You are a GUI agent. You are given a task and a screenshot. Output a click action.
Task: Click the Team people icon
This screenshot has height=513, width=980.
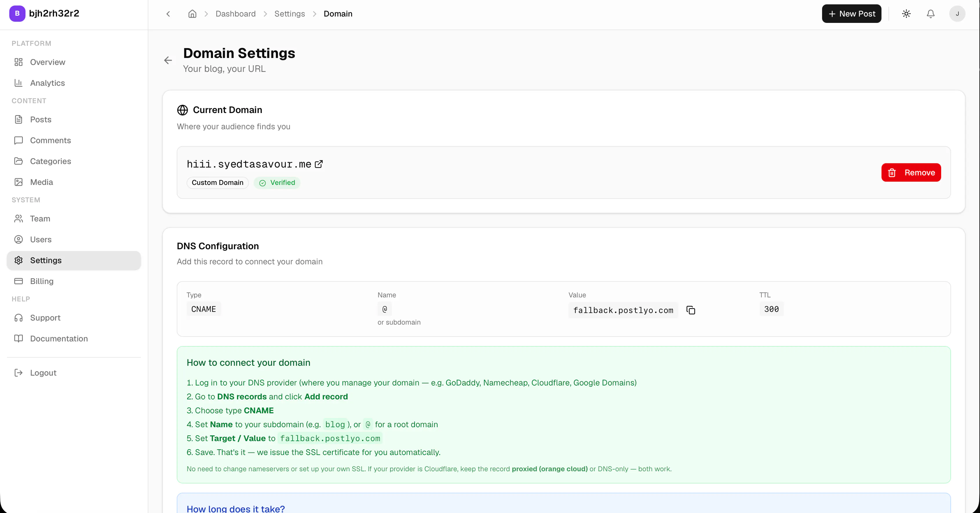[x=19, y=219]
